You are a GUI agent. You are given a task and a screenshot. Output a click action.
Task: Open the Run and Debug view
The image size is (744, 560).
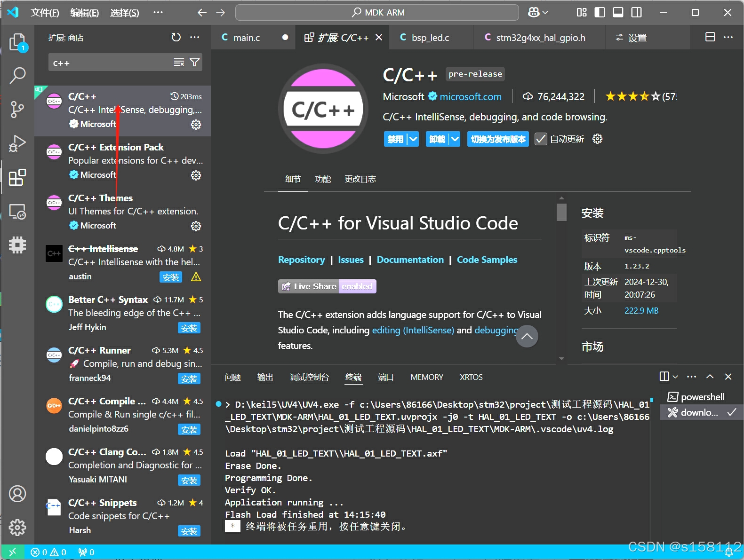coord(17,143)
